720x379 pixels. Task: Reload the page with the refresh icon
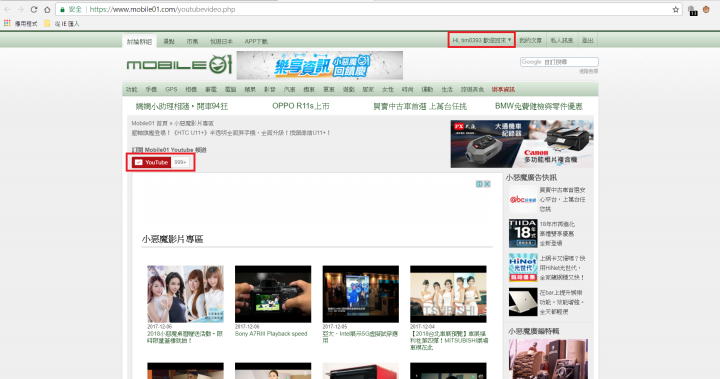(34, 9)
